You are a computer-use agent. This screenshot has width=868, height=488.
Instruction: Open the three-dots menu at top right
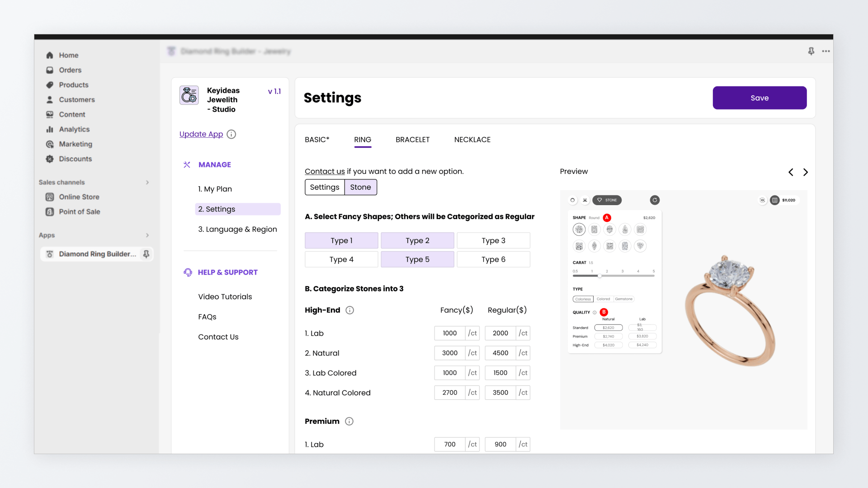click(x=826, y=51)
